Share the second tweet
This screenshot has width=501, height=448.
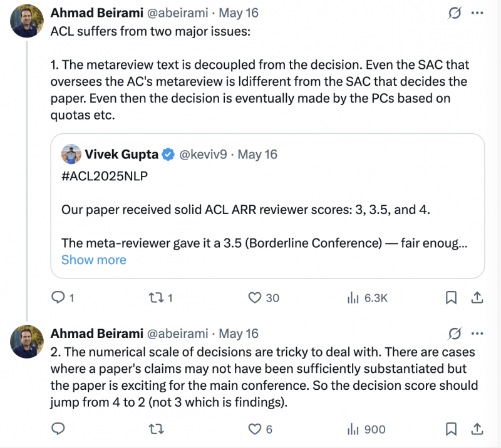pos(477,429)
